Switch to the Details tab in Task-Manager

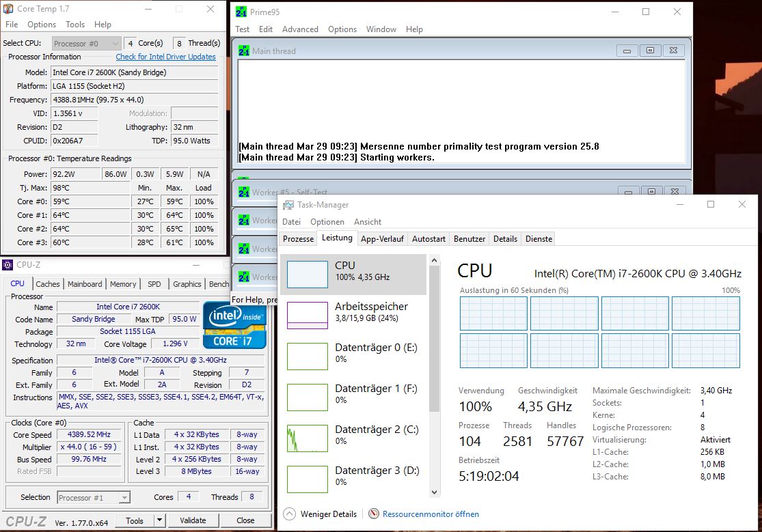tap(505, 238)
